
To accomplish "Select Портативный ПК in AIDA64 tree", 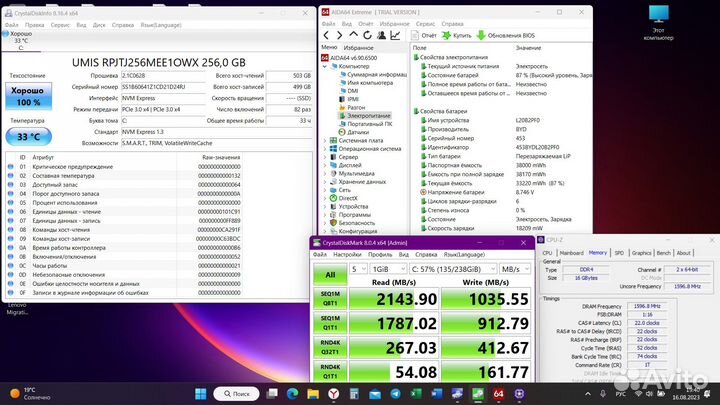I will [x=365, y=124].
